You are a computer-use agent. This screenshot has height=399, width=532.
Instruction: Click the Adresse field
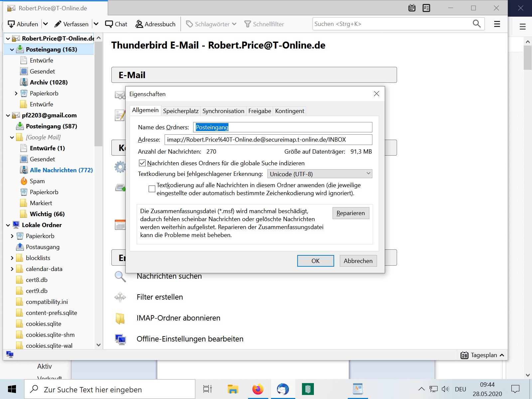268,140
